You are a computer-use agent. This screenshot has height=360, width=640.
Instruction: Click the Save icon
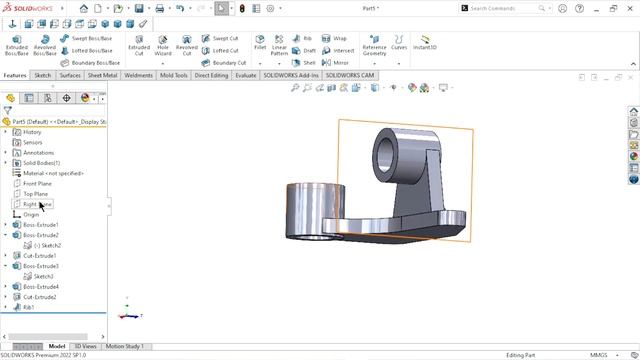pyautogui.click(x=139, y=8)
